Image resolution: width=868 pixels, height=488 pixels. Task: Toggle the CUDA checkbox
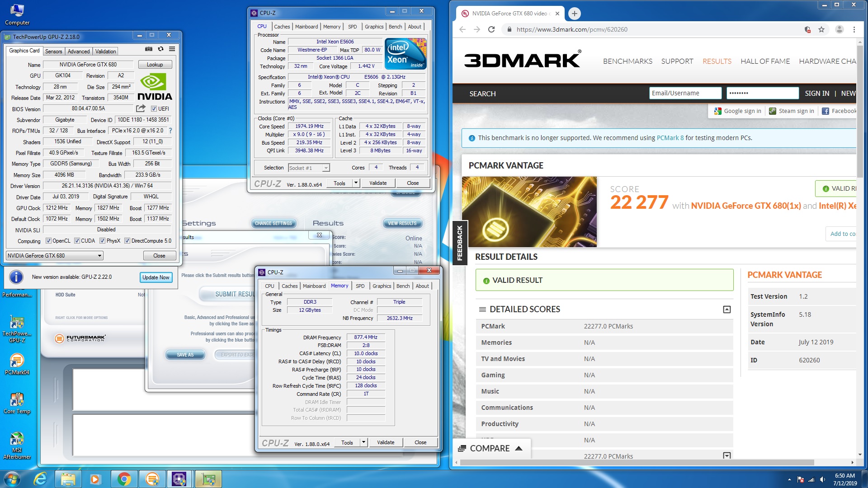[77, 241]
